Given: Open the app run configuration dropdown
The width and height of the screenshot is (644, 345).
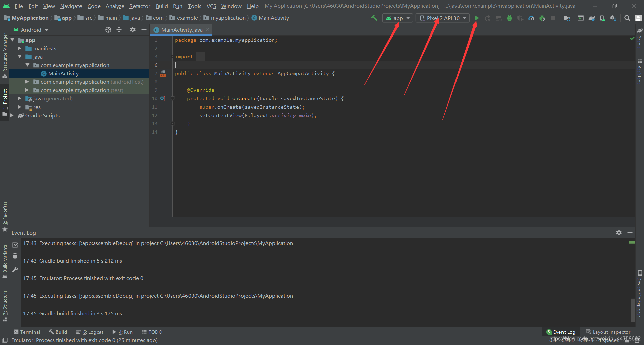Looking at the screenshot, I should (x=397, y=18).
